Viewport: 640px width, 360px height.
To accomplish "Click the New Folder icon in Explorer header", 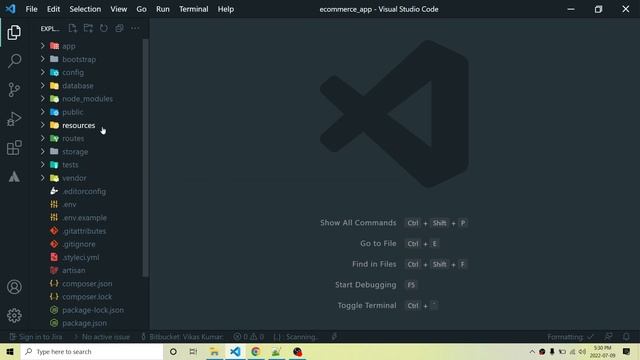I will click(x=88, y=28).
